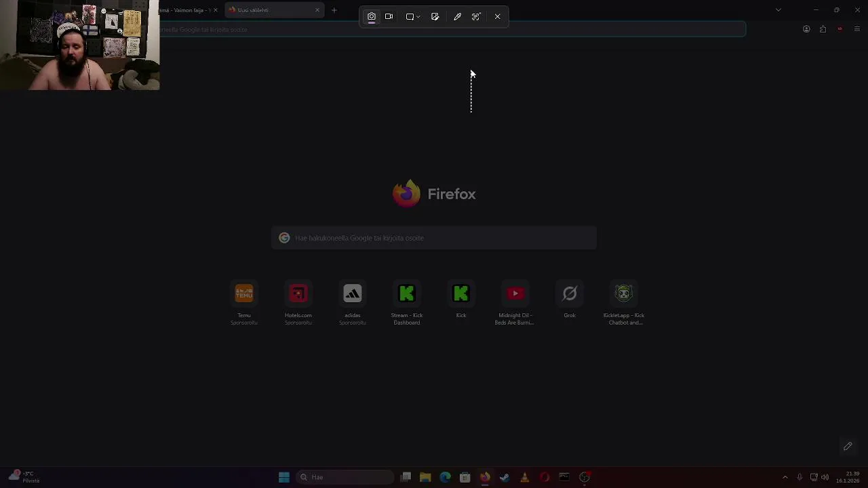Pick the color picker eyedropper tool
This screenshot has height=488, width=868.
click(x=458, y=16)
